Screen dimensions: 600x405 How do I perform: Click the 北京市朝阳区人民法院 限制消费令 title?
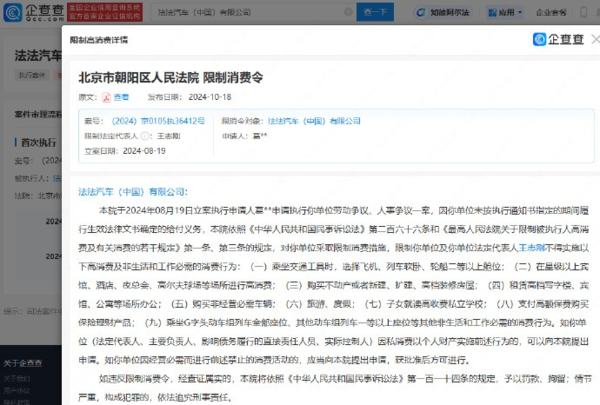tap(171, 78)
